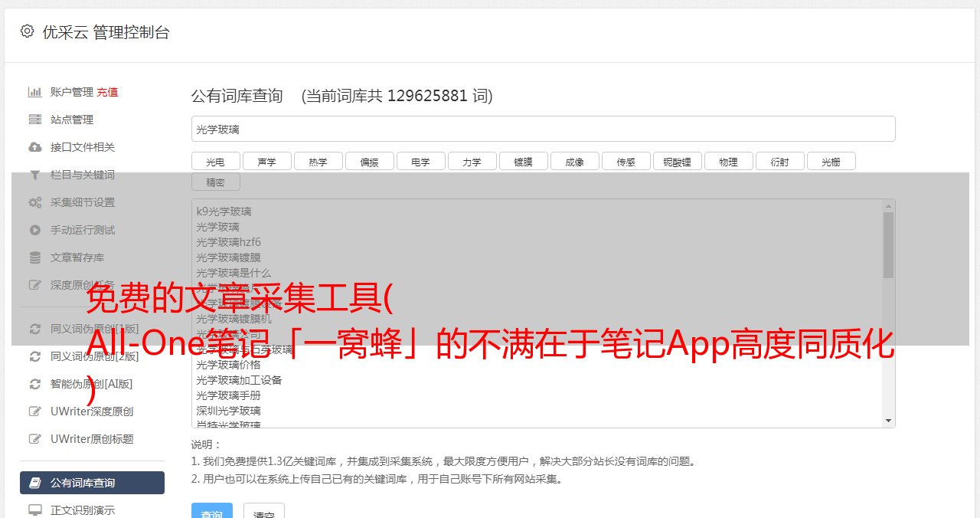The height and width of the screenshot is (518, 980).
Task: Click the refresh icon for 同义词伪原创[1版]
Action: (35, 329)
